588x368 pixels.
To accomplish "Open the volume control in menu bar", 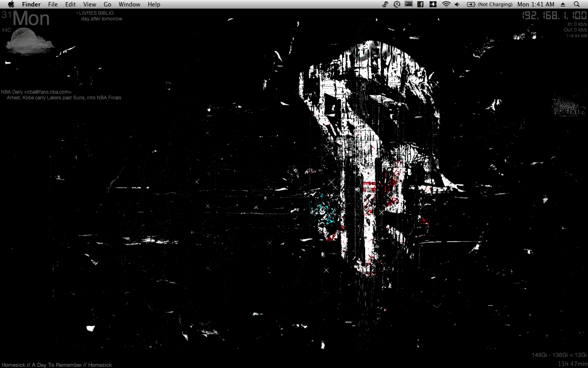I will coord(457,4).
